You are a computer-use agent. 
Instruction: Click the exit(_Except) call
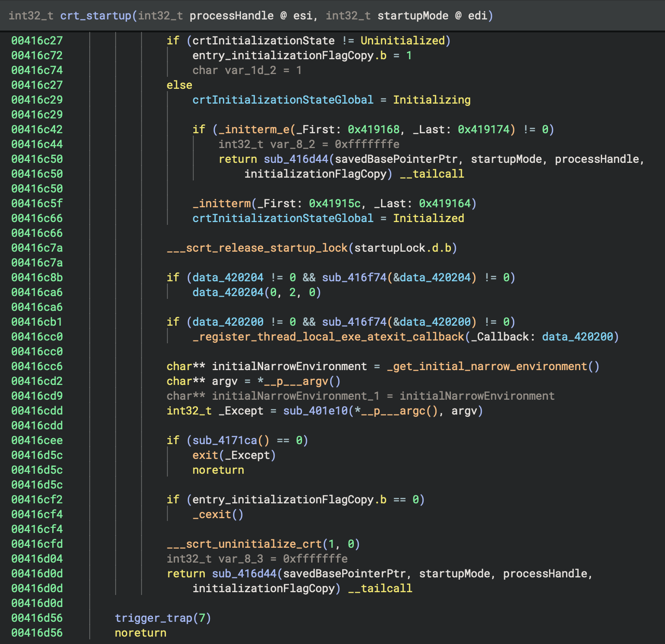click(x=205, y=455)
